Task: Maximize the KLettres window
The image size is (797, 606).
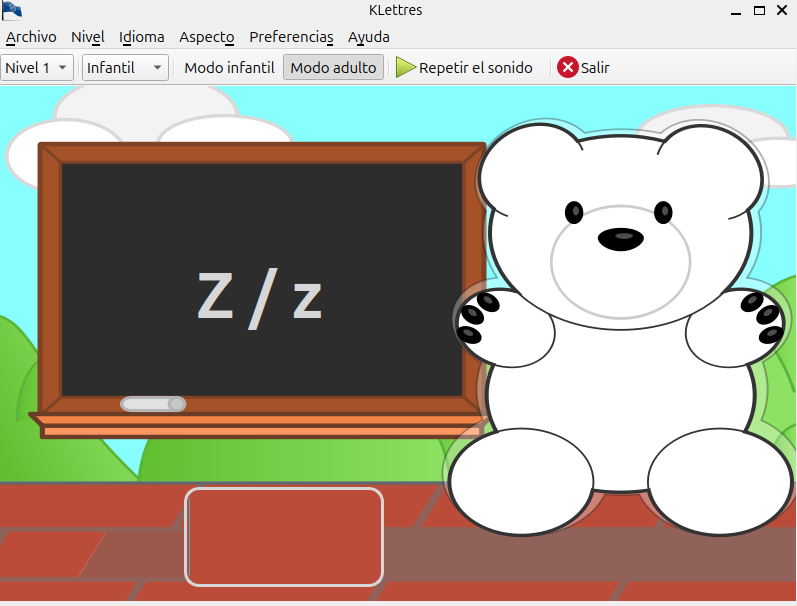Action: [759, 11]
